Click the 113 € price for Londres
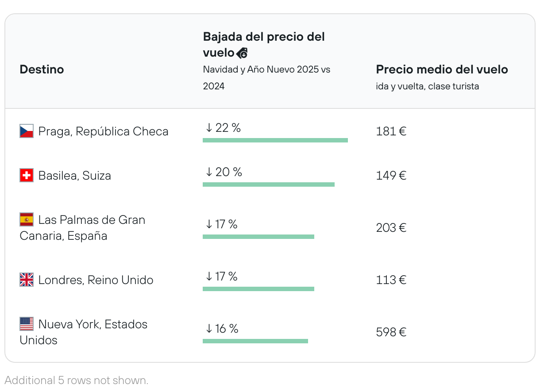Viewport: 540px width, 392px height. tap(391, 280)
